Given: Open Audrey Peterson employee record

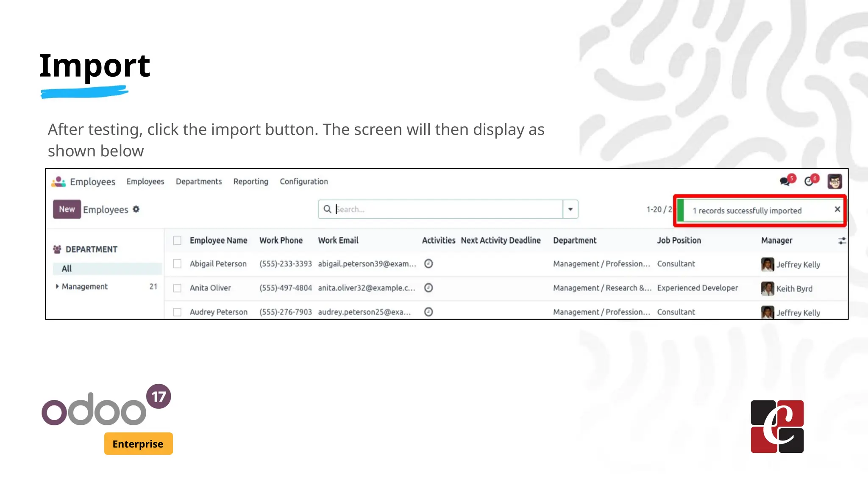Looking at the screenshot, I should coord(218,312).
